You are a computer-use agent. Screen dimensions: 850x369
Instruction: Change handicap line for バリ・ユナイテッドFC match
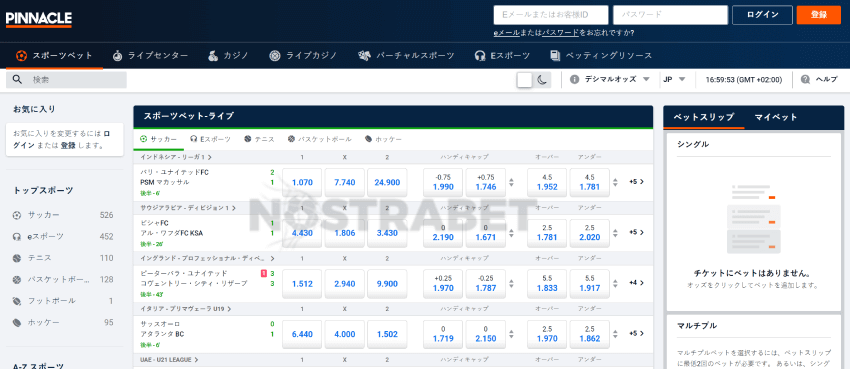[511, 182]
